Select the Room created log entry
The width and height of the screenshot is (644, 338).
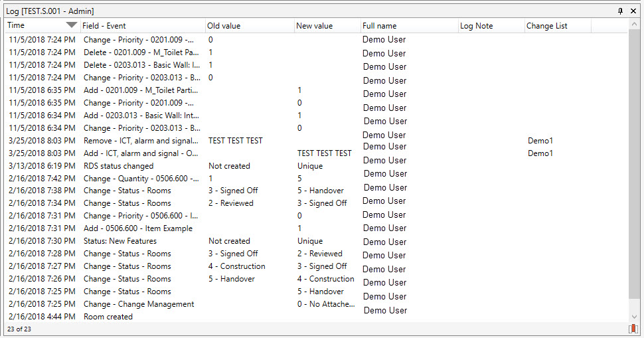pos(108,317)
